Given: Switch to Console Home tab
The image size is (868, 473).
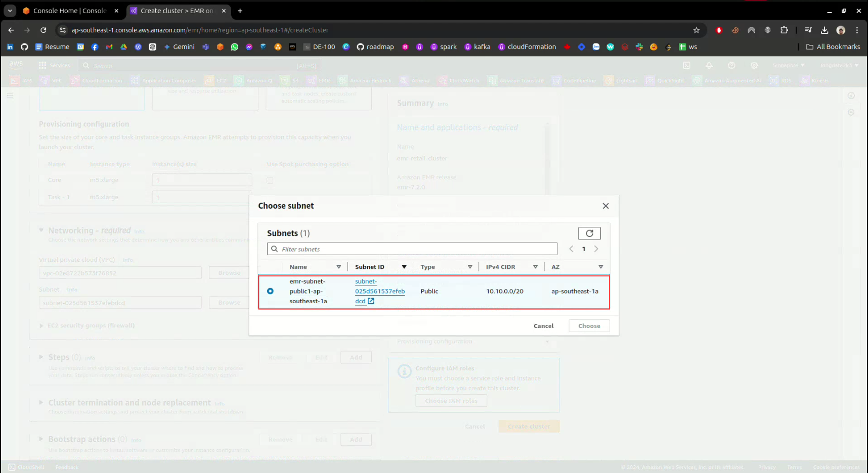Looking at the screenshot, I should (69, 11).
